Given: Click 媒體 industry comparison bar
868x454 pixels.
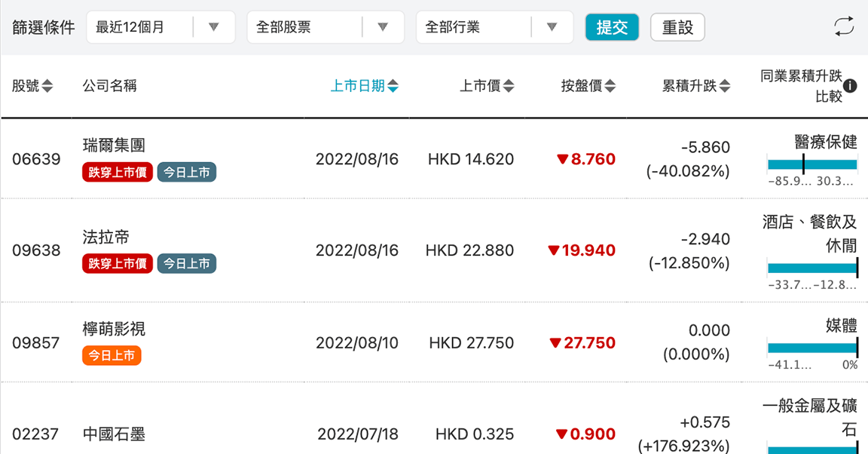Looking at the screenshot, I should [812, 348].
